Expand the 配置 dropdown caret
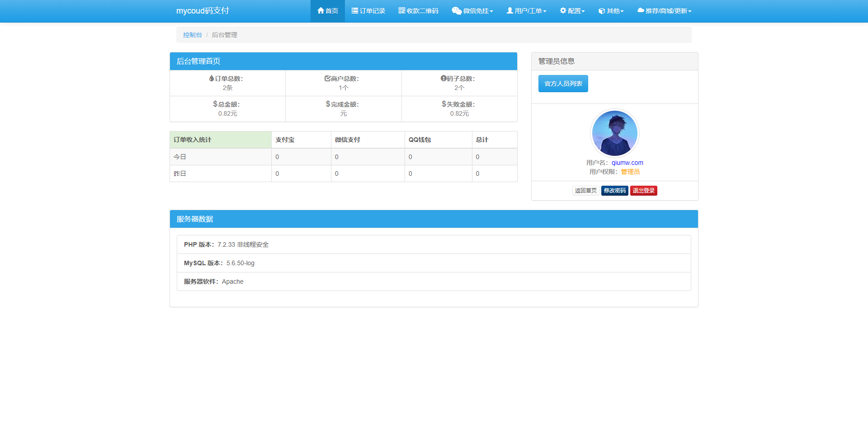Image resolution: width=868 pixels, height=422 pixels. tap(583, 11)
